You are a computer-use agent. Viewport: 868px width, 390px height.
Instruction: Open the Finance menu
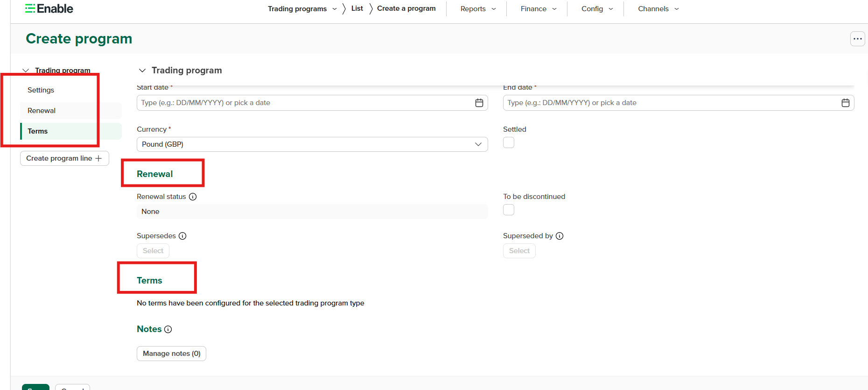pos(539,9)
